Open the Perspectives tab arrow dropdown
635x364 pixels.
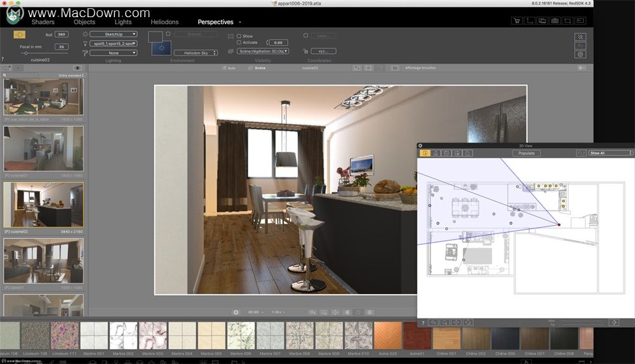pos(240,22)
